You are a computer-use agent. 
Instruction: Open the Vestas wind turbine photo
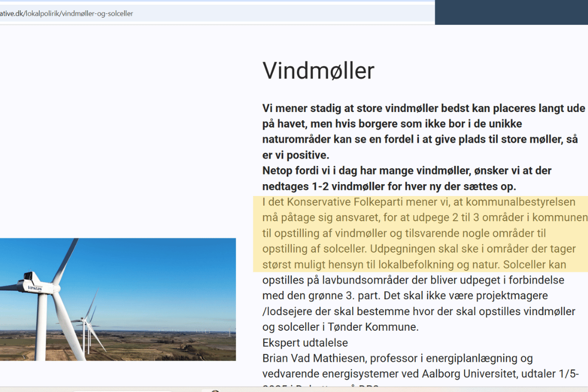pyautogui.click(x=118, y=299)
